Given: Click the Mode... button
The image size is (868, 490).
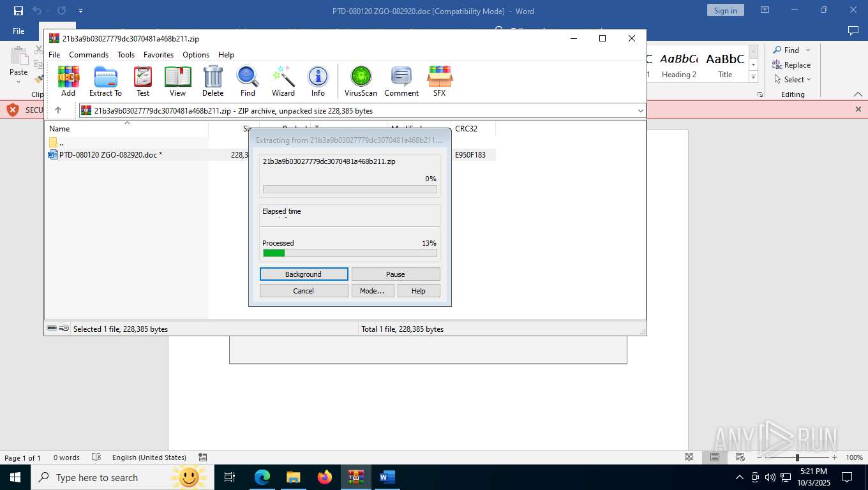Looking at the screenshot, I should pyautogui.click(x=372, y=291).
